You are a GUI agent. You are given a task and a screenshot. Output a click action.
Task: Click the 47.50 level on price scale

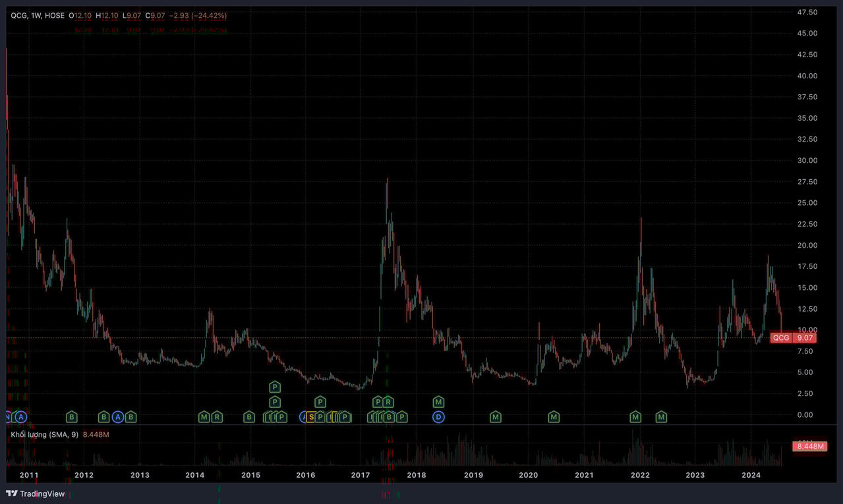[807, 13]
